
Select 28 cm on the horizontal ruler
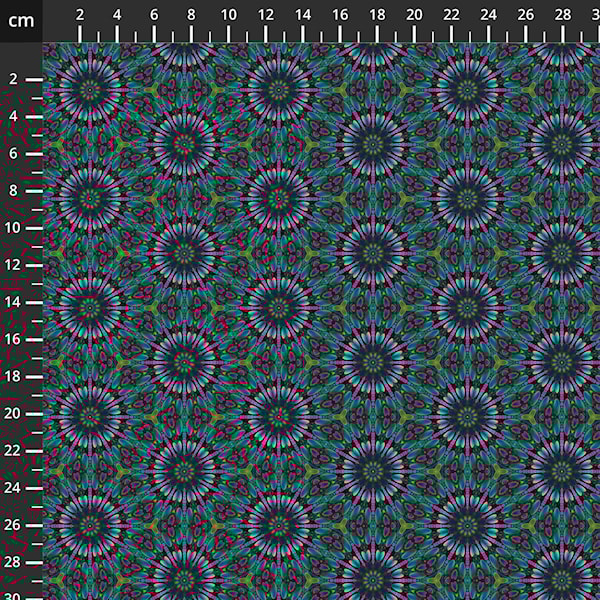[561, 15]
